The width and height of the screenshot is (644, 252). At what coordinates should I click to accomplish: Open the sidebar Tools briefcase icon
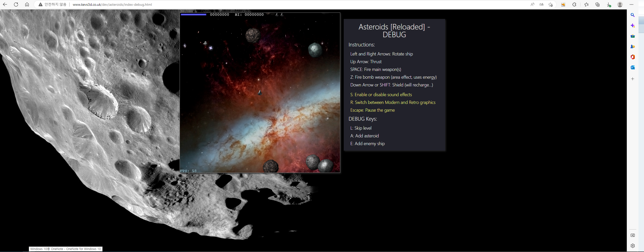[632, 36]
